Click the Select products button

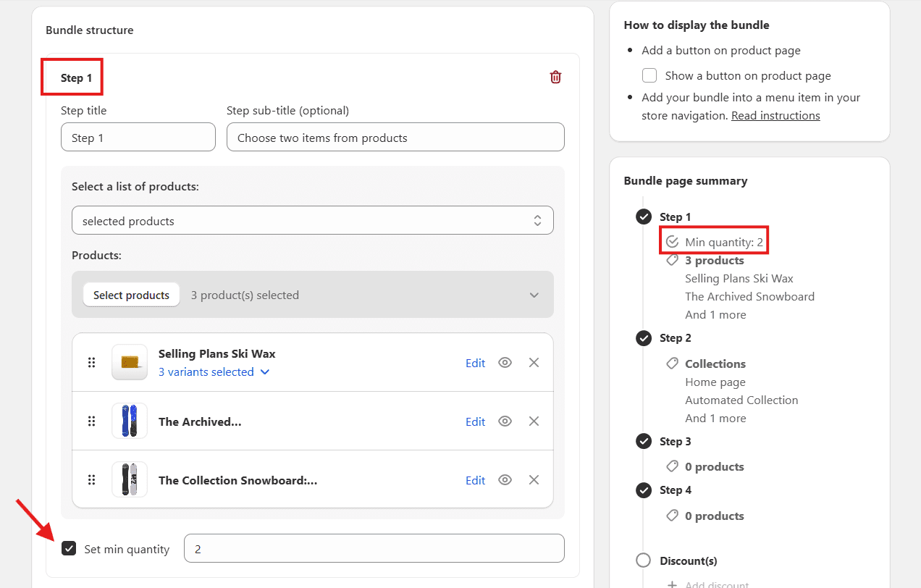pos(131,295)
